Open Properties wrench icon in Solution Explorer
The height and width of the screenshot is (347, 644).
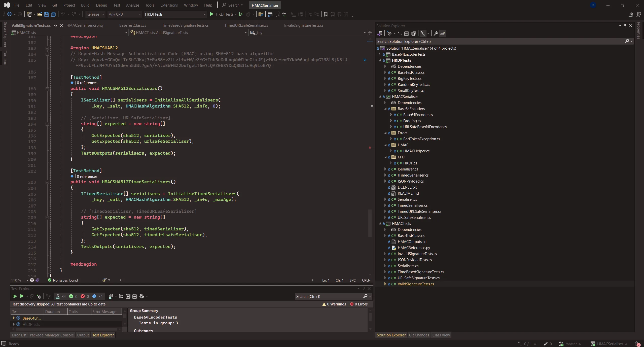click(436, 33)
